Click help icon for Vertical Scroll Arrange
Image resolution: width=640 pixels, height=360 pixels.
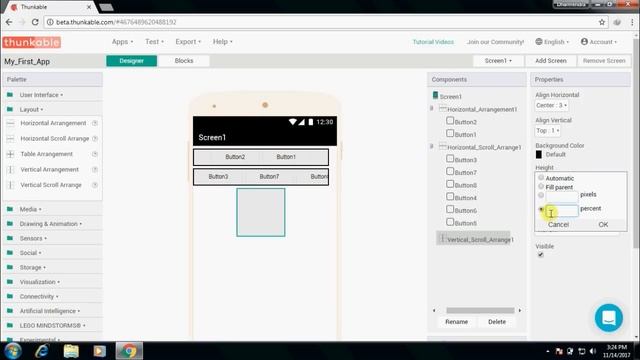95,185
